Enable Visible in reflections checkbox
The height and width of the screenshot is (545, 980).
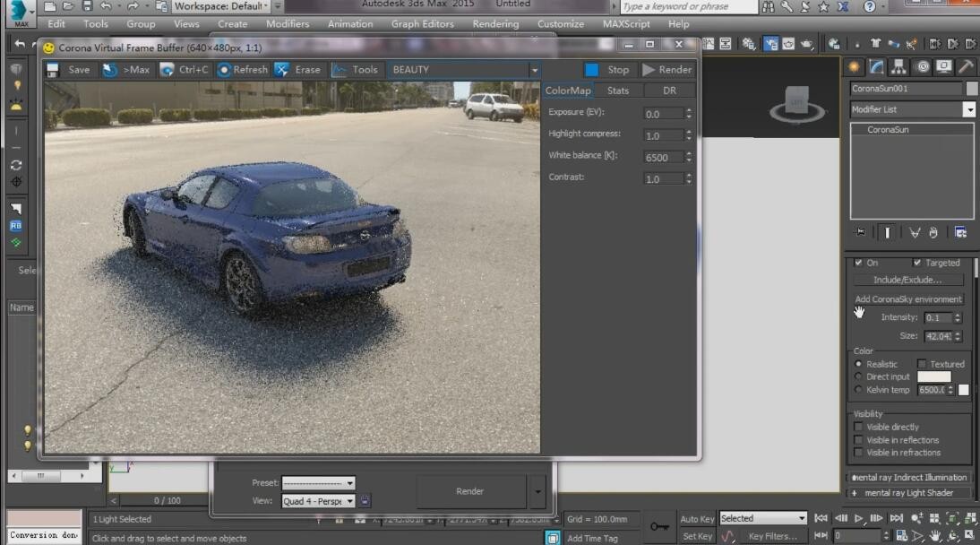[858, 440]
